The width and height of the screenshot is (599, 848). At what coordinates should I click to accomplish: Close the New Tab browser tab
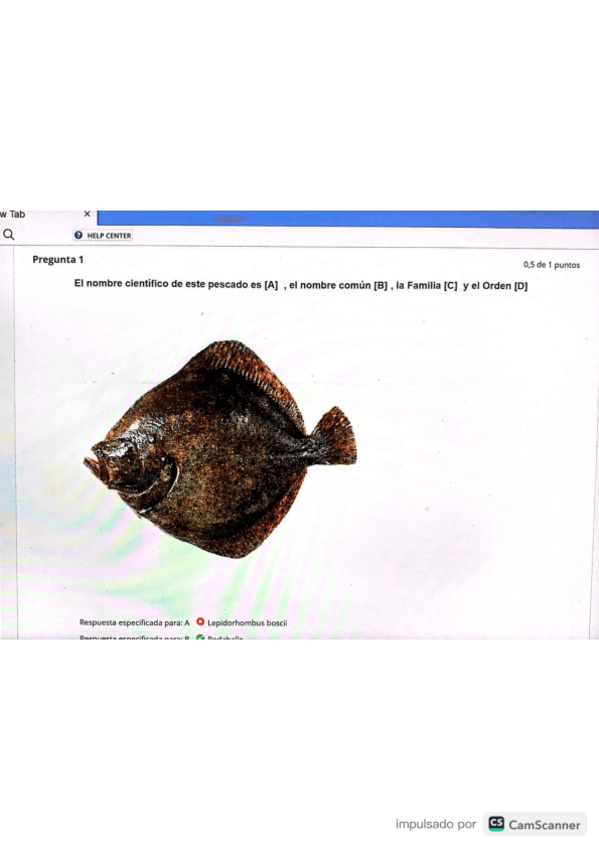pyautogui.click(x=87, y=214)
